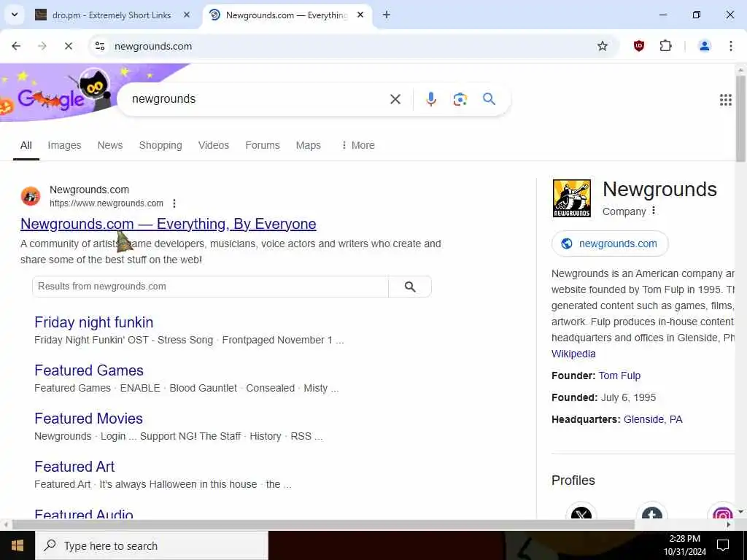Viewport: 747px width, 560px height.
Task: Open the Windows Start menu
Action: point(18,545)
